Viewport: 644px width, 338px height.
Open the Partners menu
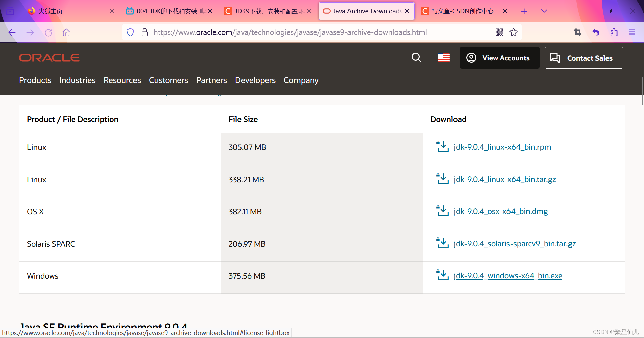click(x=212, y=80)
